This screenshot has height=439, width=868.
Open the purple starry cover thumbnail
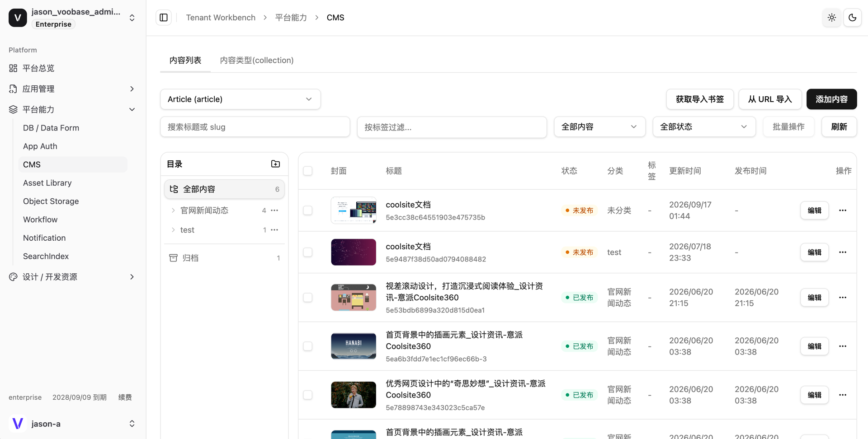pyautogui.click(x=354, y=252)
